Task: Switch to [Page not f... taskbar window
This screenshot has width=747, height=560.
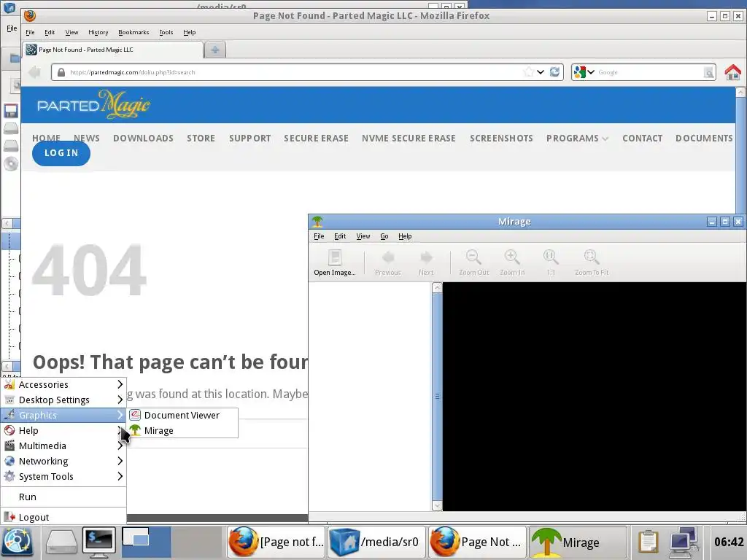Action: click(276, 542)
